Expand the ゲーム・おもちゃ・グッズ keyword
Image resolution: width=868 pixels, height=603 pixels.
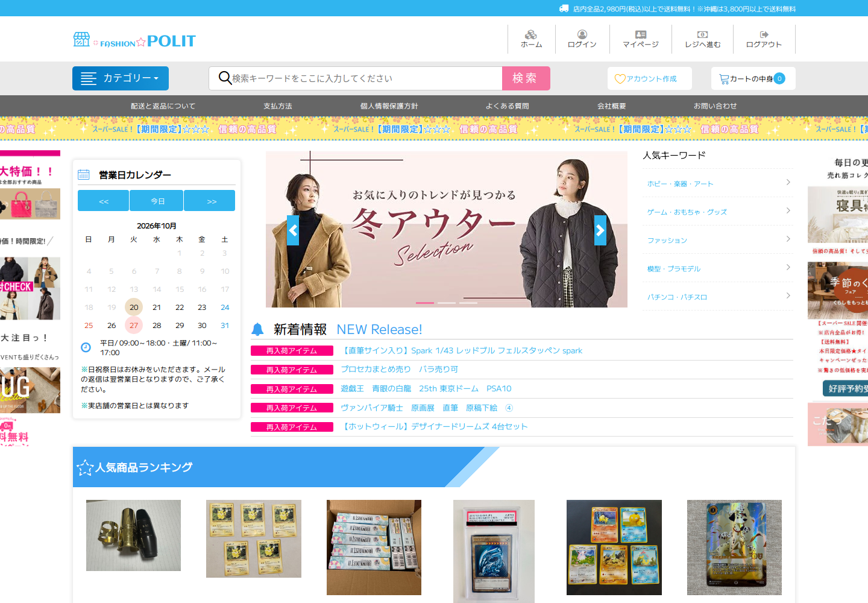coord(718,212)
